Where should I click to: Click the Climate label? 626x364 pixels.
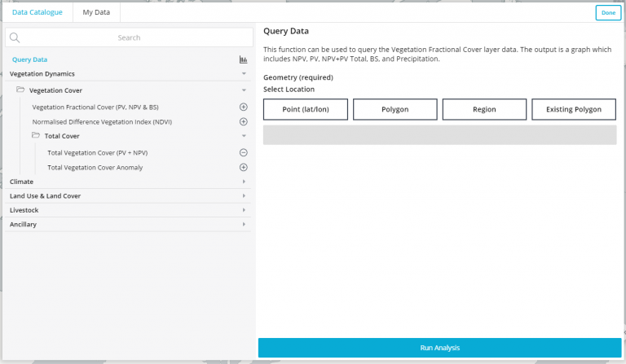tap(21, 182)
